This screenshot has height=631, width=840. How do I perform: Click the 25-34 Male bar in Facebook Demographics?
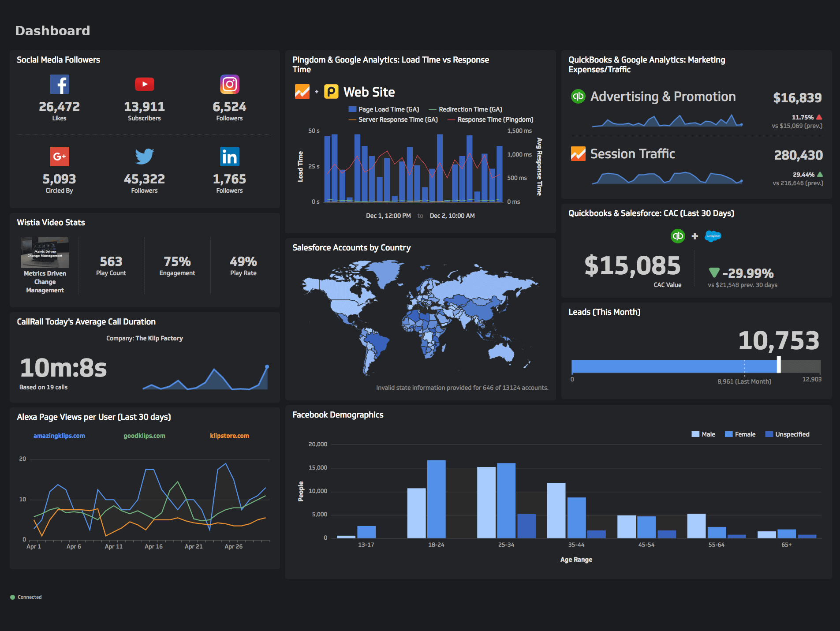tap(486, 502)
